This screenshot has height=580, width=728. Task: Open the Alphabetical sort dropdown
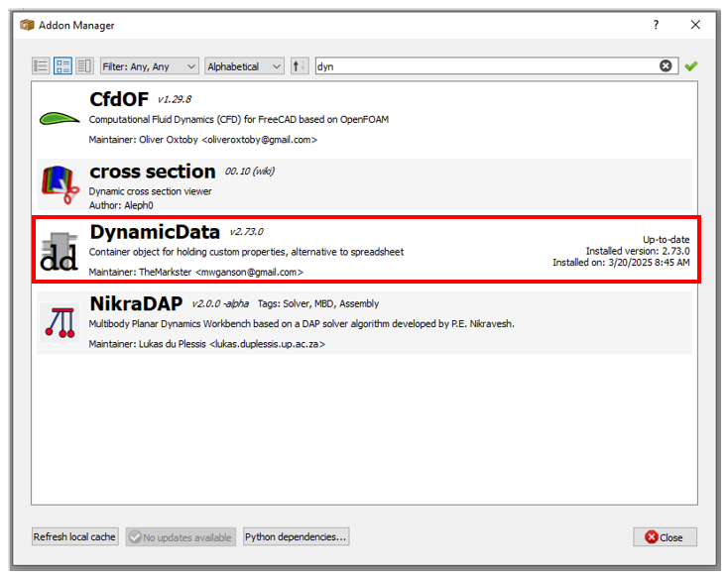coord(245,66)
